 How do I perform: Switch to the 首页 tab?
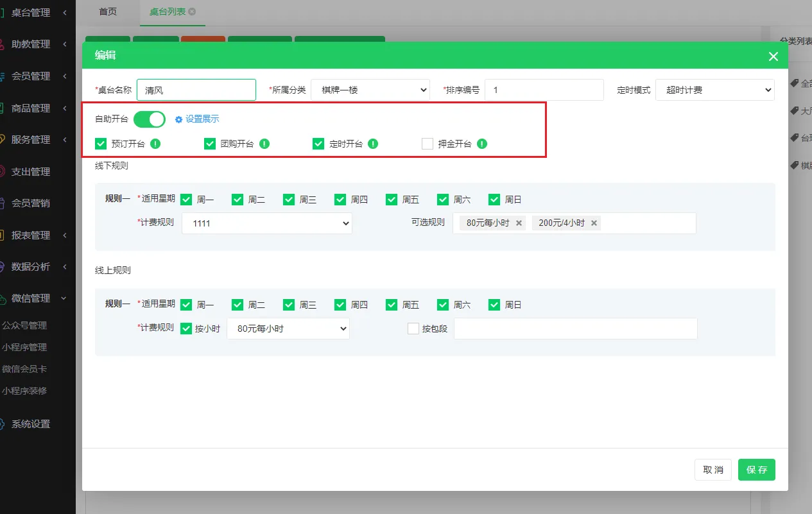[108, 12]
